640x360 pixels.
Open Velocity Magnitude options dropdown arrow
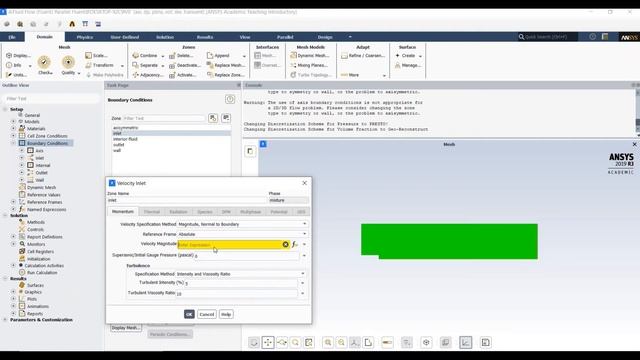pyautogui.click(x=304, y=244)
